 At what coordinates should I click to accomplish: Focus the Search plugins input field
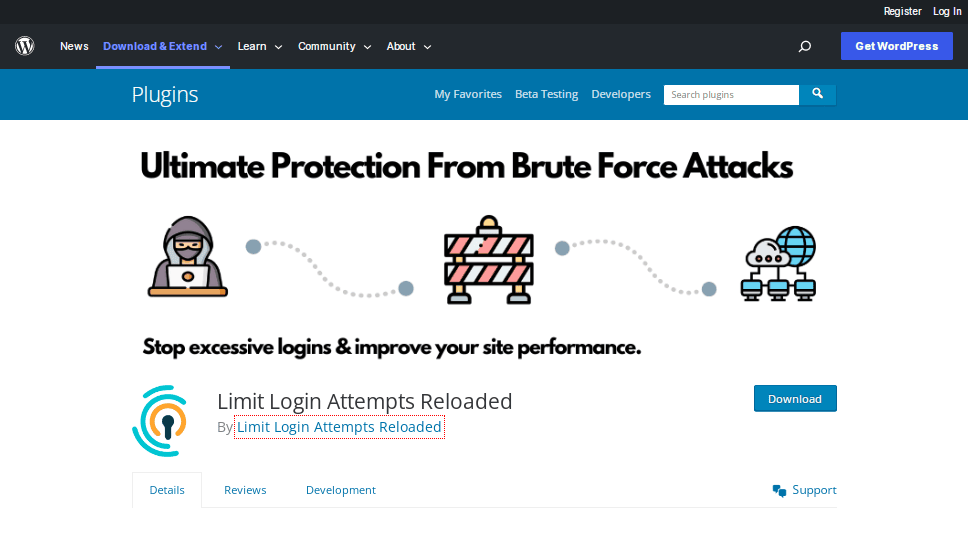coord(731,94)
